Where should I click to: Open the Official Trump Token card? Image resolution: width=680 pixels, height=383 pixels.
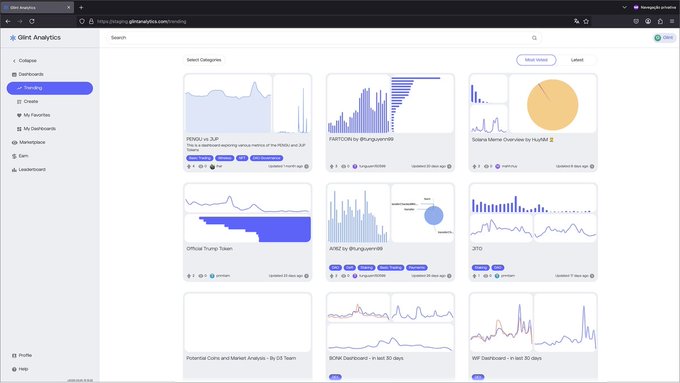tap(248, 232)
